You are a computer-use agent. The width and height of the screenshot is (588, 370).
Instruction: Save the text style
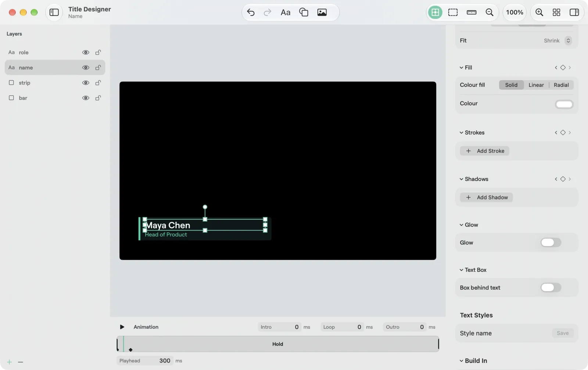pyautogui.click(x=563, y=333)
